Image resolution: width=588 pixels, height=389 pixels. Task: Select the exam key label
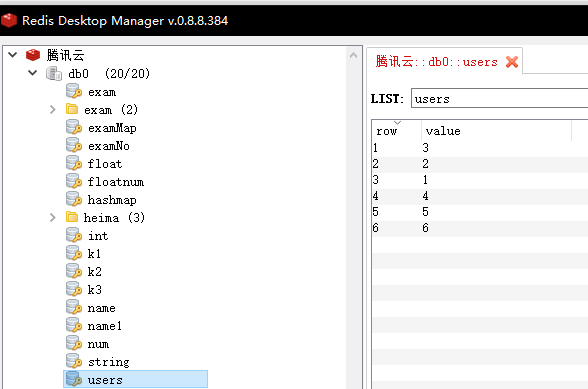(102, 92)
